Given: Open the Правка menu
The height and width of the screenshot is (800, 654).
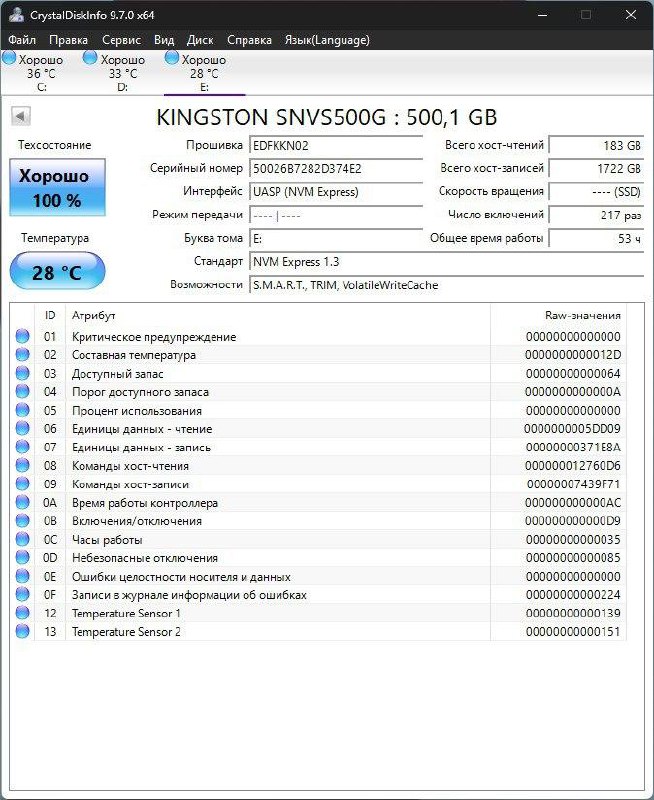Looking at the screenshot, I should click(68, 40).
